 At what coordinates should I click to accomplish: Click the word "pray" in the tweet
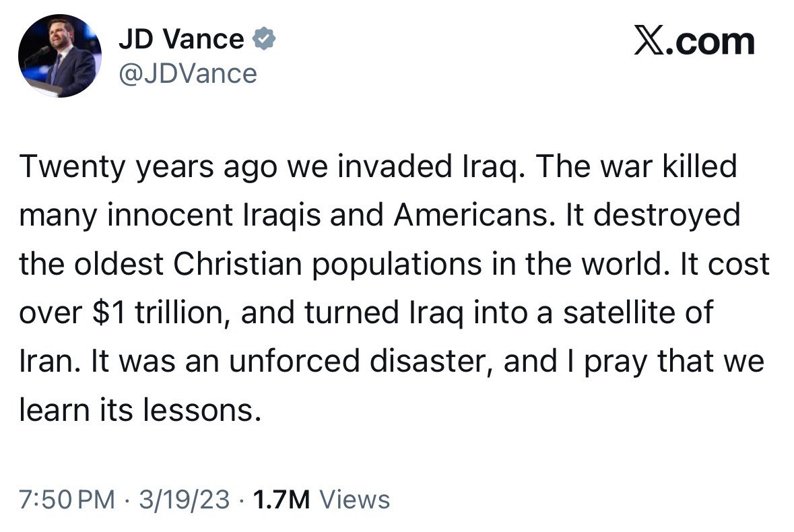click(614, 362)
